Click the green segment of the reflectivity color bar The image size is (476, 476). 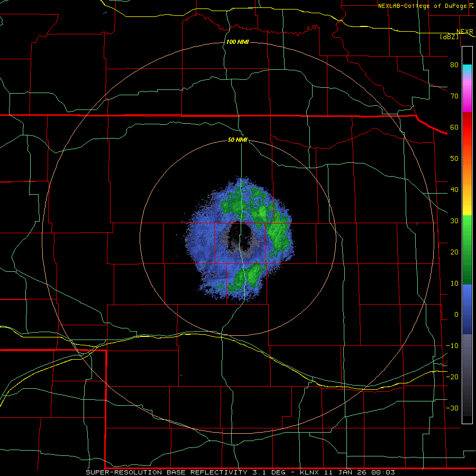(467, 250)
